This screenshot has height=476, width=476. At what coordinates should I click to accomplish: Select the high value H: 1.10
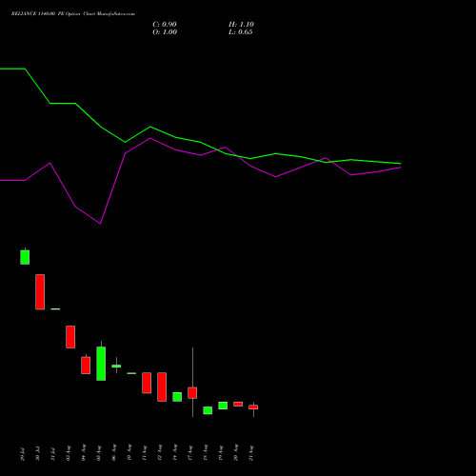click(241, 25)
